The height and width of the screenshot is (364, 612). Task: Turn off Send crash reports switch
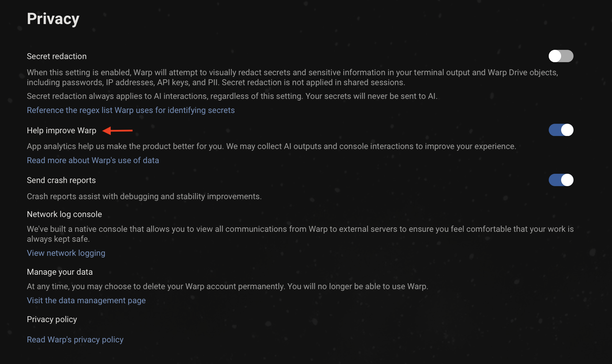click(x=561, y=180)
